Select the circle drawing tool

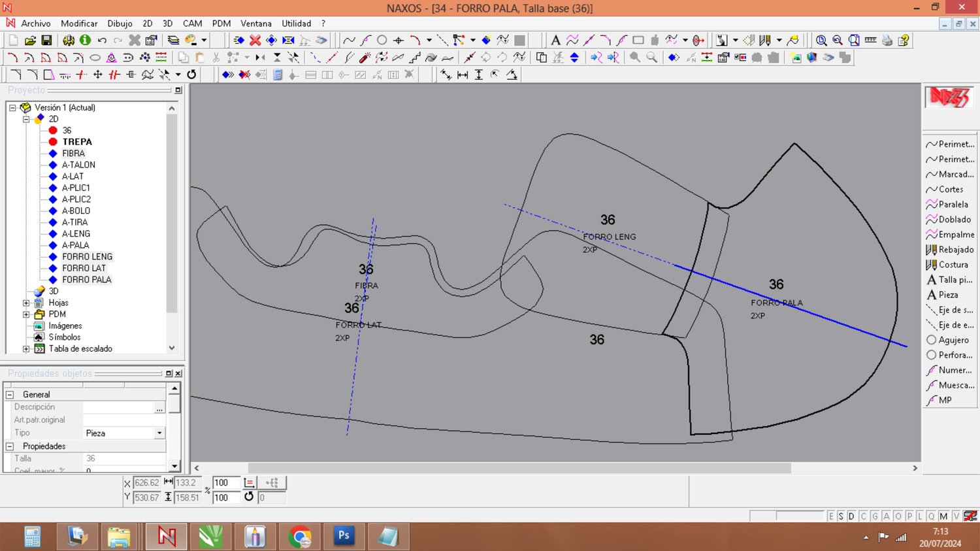382,41
